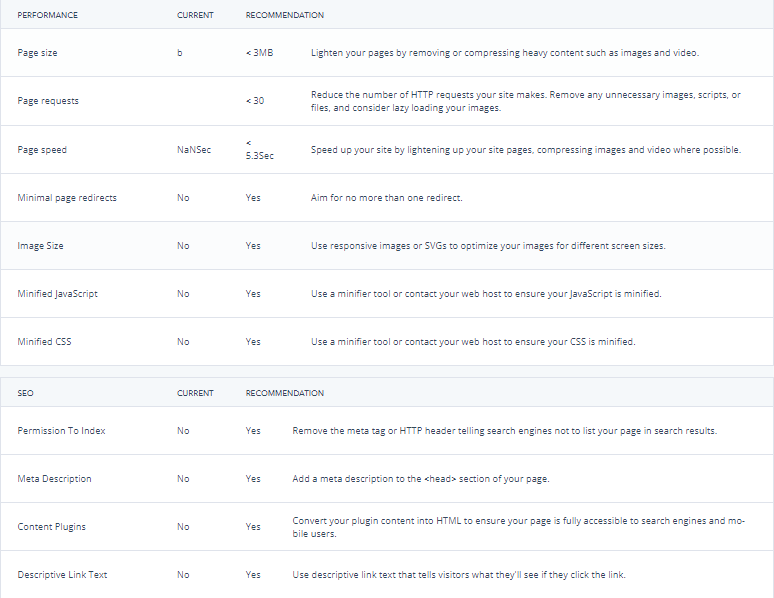This screenshot has height=598, width=774.
Task: Click the SEO section header
Action: [25, 393]
